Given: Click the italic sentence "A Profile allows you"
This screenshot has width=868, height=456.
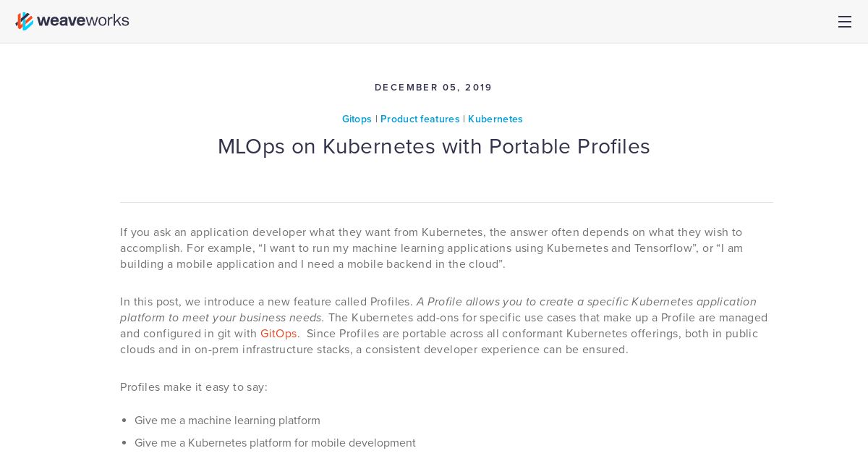Looking at the screenshot, I should coord(438,310).
